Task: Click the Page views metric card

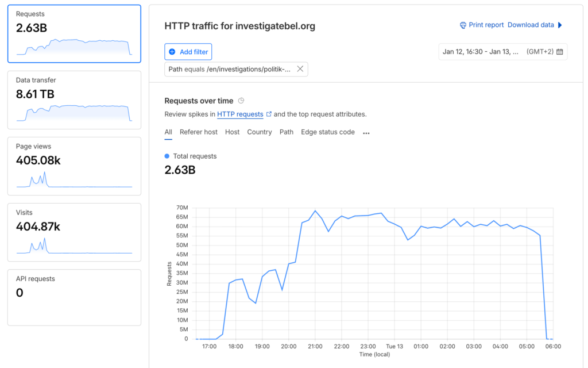Action: pyautogui.click(x=74, y=166)
